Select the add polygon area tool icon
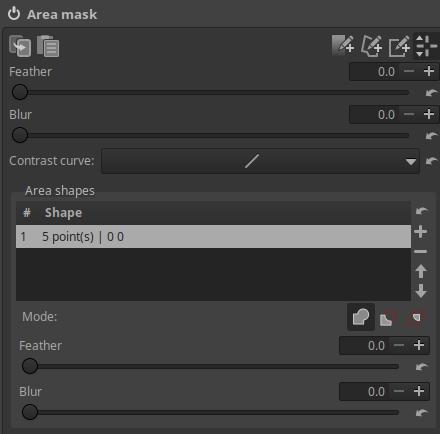 (x=372, y=45)
